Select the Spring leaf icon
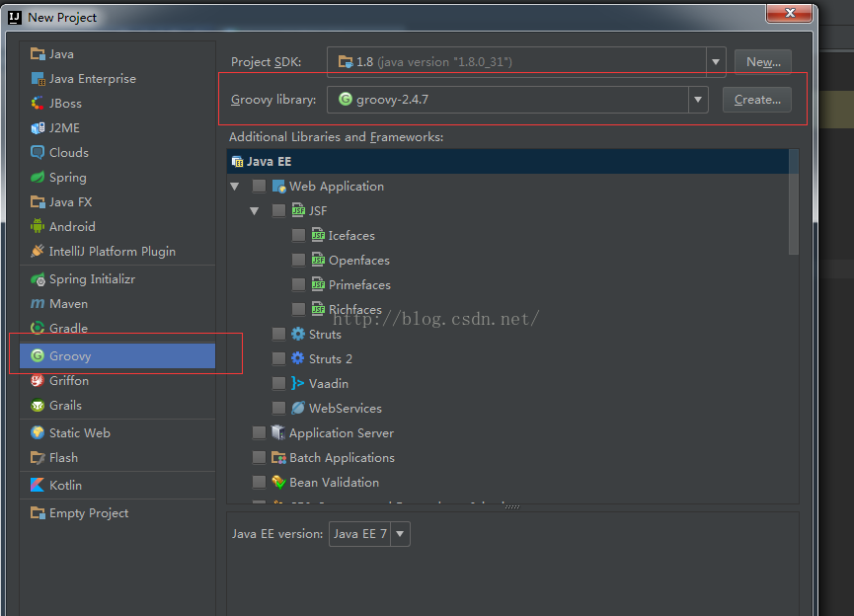The image size is (854, 616). (x=38, y=177)
